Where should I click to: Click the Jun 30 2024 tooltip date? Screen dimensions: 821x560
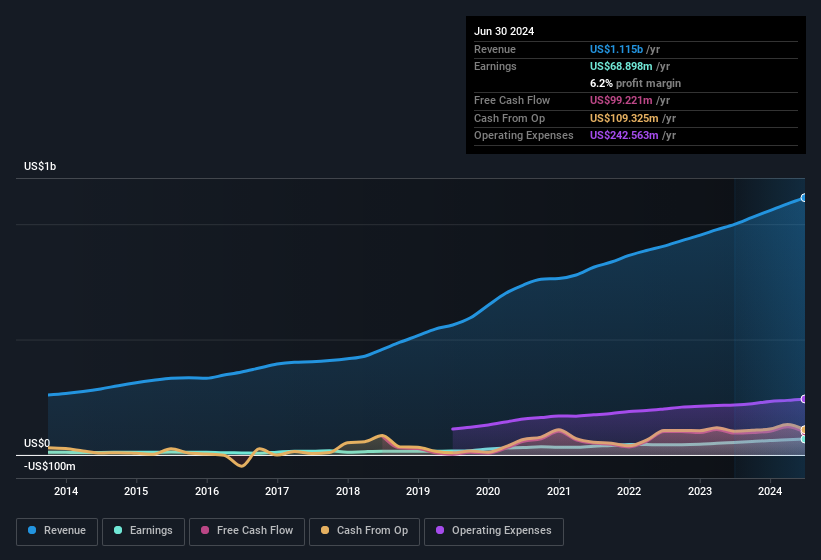504,31
